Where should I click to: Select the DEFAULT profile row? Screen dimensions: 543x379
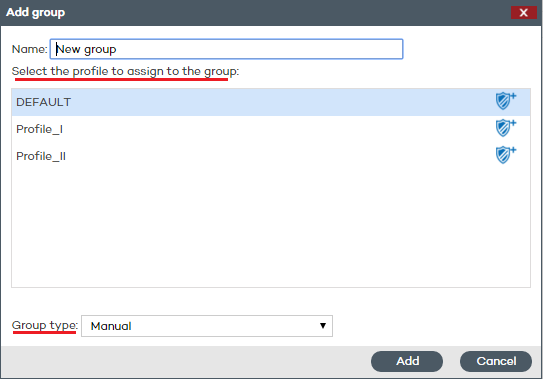pyautogui.click(x=271, y=102)
